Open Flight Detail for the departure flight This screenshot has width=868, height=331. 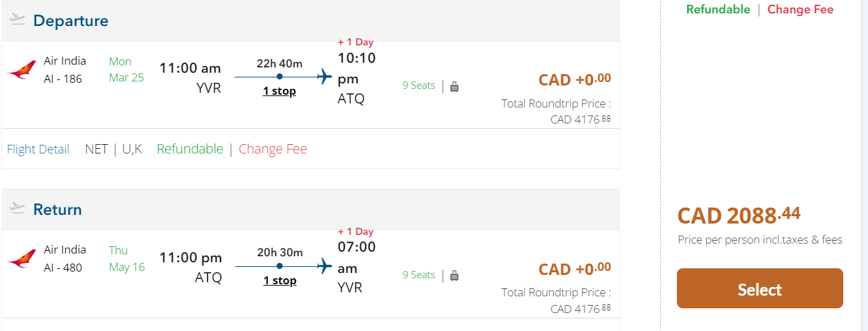point(38,149)
